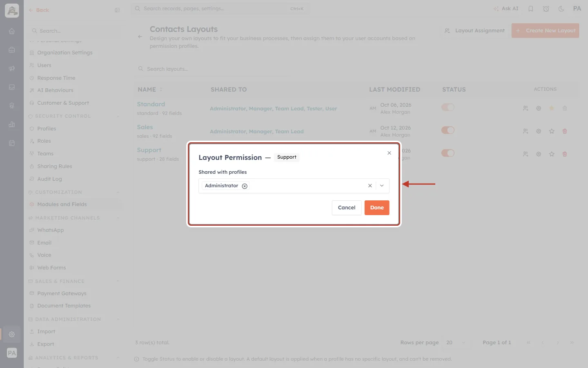
Task: Focus the global search records field
Action: [220, 9]
